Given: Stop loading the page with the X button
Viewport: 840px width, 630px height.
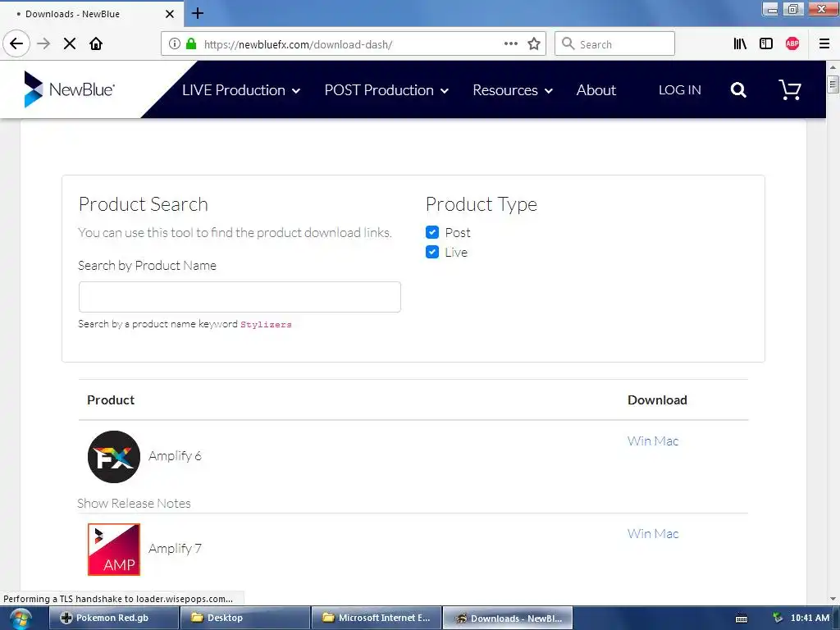Looking at the screenshot, I should point(70,43).
